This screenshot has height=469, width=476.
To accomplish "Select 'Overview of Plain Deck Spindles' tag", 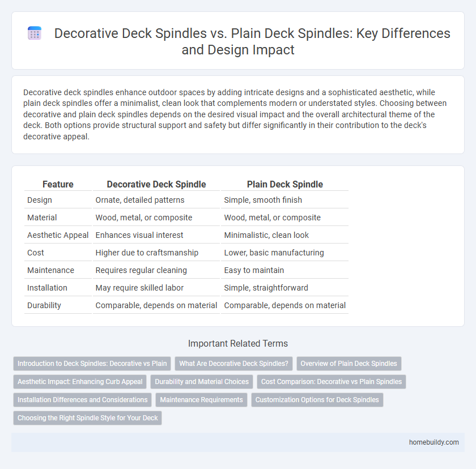I will coord(349,364).
